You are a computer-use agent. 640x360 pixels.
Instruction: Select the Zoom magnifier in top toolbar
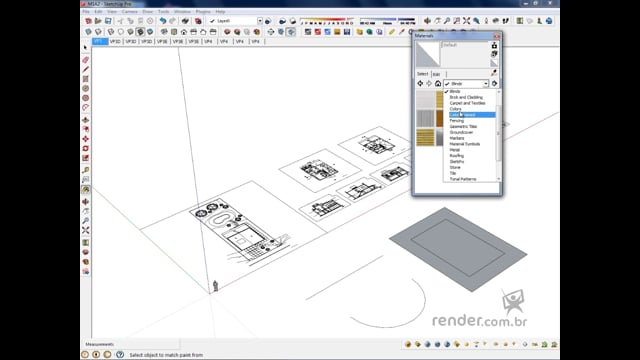pos(447,21)
